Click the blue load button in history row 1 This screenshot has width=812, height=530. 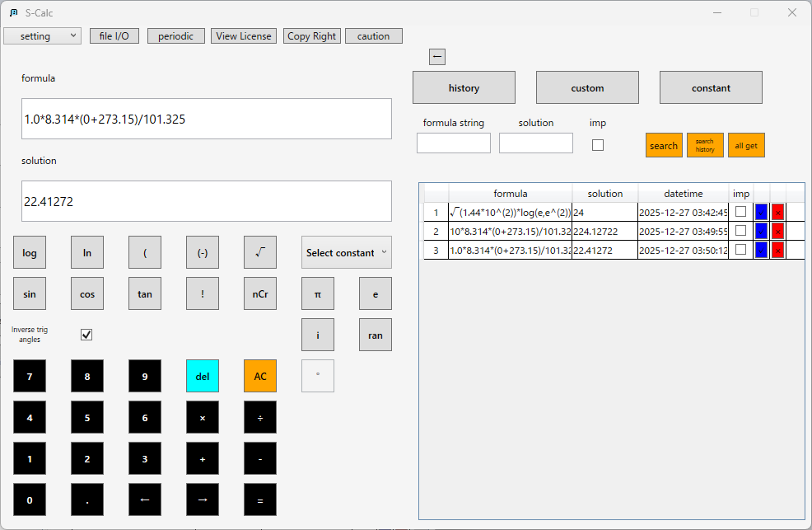[761, 212]
